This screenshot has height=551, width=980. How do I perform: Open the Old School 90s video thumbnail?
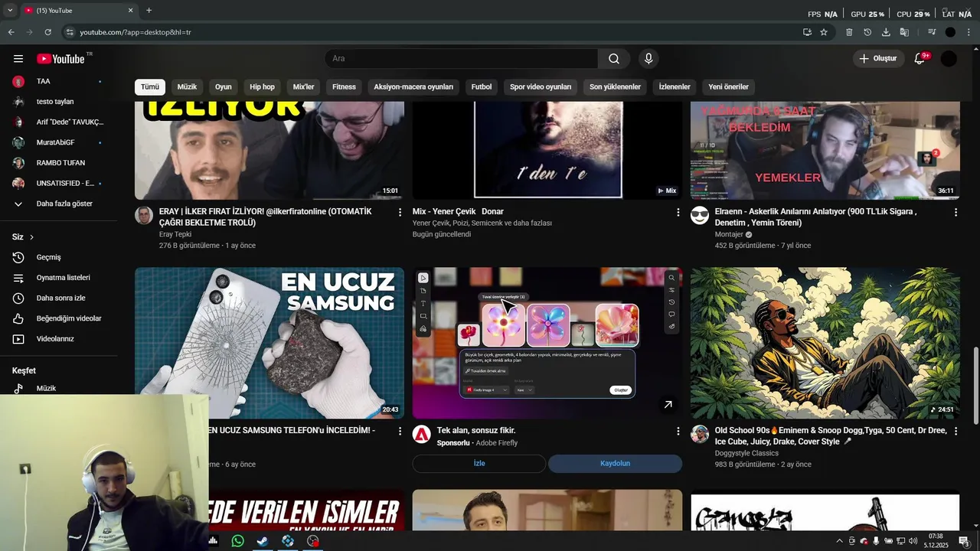[x=825, y=343]
